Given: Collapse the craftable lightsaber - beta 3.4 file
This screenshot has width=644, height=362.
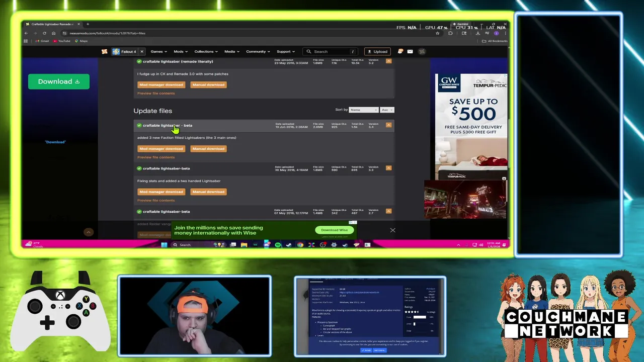Looking at the screenshot, I should click(x=388, y=125).
